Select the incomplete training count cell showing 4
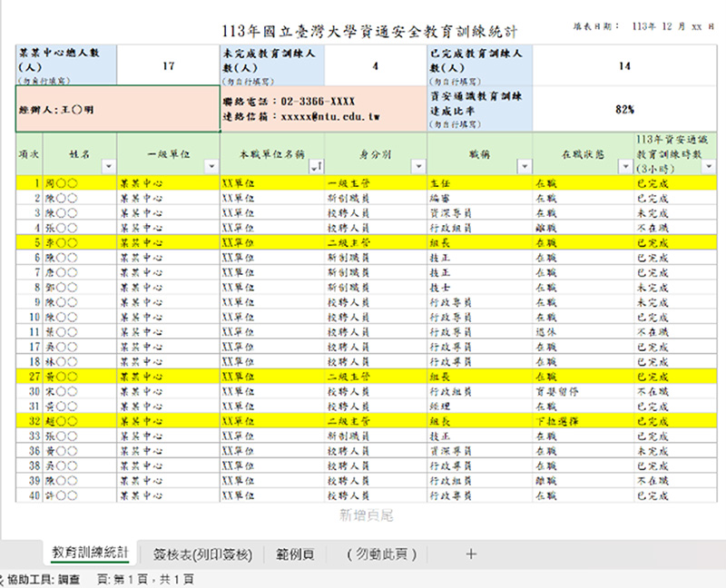Image resolution: width=726 pixels, height=588 pixels. (376, 65)
